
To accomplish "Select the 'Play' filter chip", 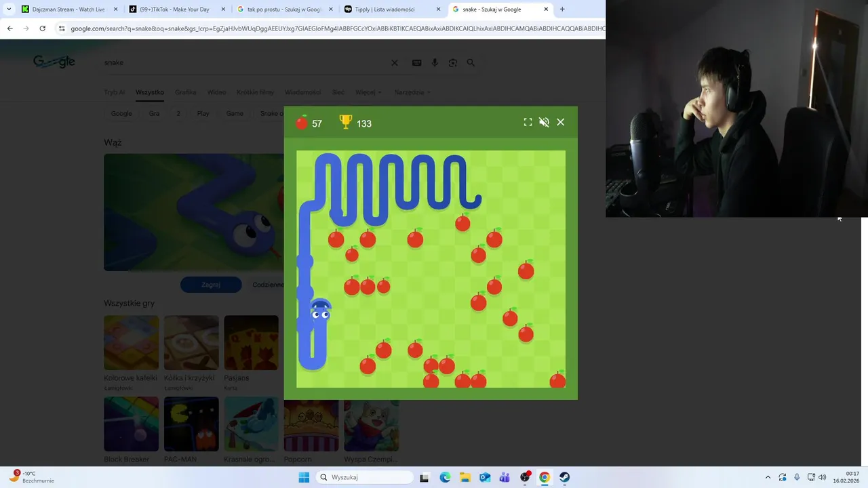I will pos(203,113).
